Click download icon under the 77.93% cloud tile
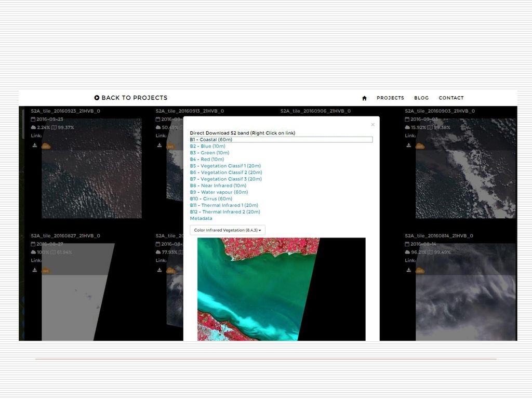532x399 pixels. point(159,270)
